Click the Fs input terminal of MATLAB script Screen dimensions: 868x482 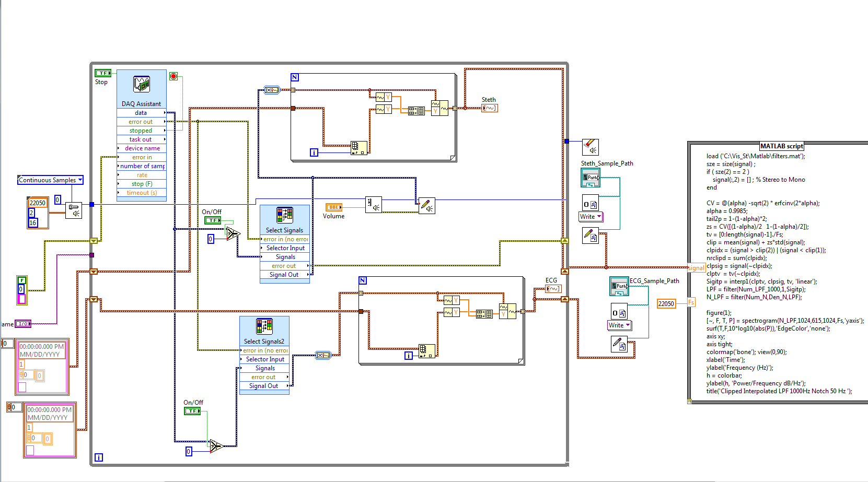pyautogui.click(x=691, y=302)
